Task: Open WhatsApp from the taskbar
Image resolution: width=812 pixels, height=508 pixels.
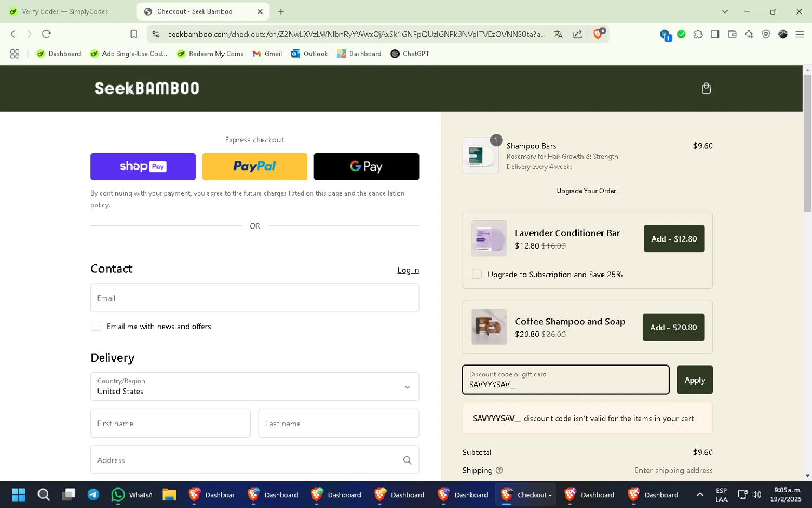Action: coord(132,494)
